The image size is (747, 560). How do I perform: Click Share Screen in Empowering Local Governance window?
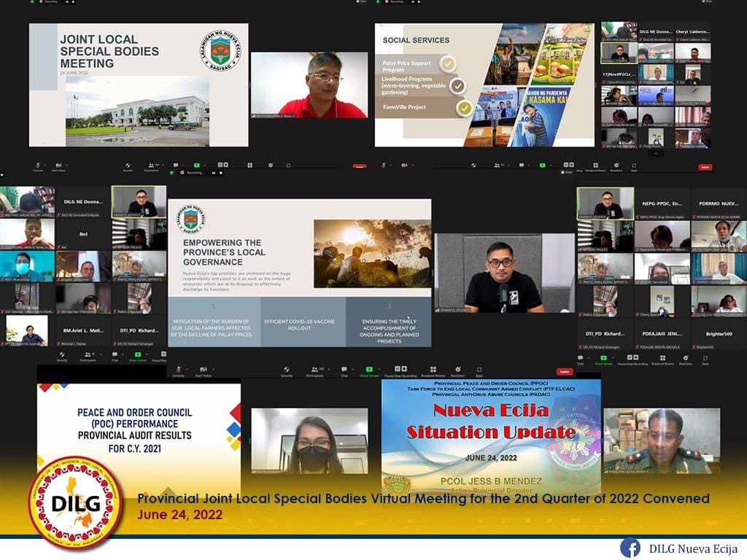coord(369,371)
